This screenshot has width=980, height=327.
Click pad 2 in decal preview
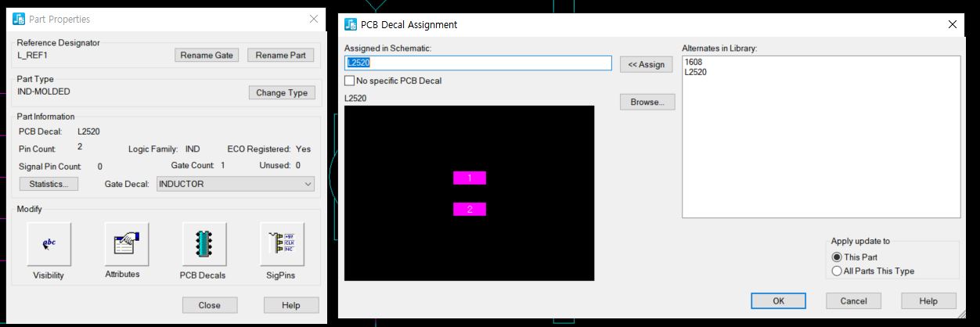coord(470,209)
